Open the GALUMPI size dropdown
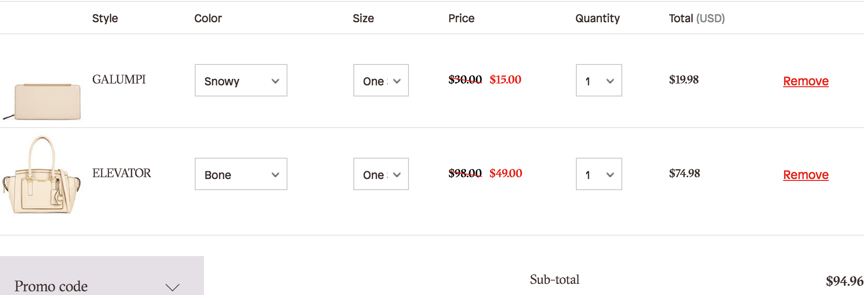Image resolution: width=868 pixels, height=295 pixels. (x=381, y=81)
